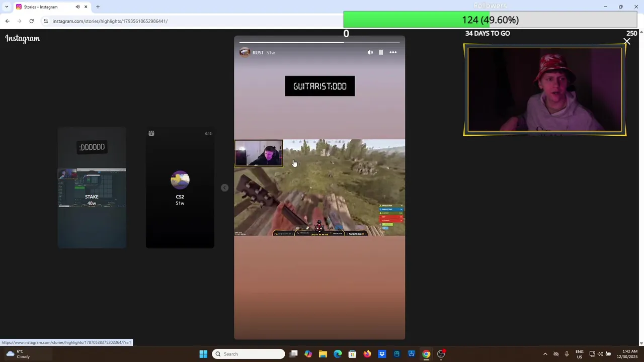Launch Microsoft Edge from taskbar
644x362 pixels.
click(x=338, y=354)
